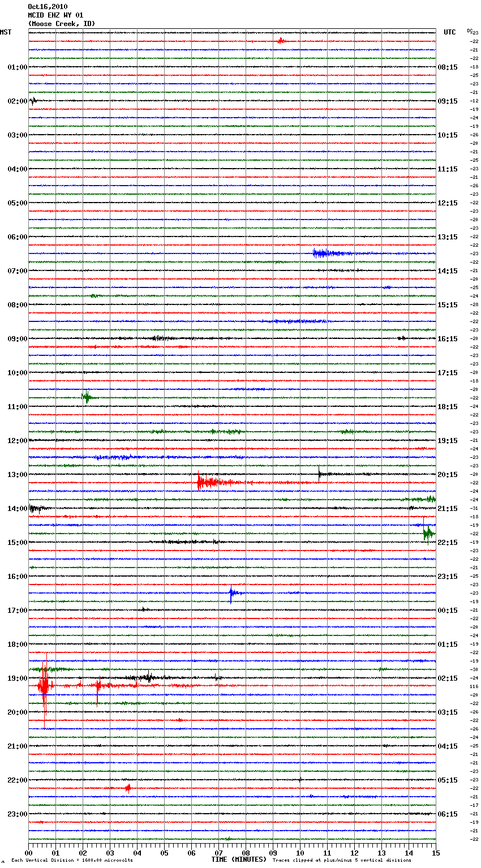Select the 19:00 MST hour label
The image size is (481, 868).
click(18, 678)
